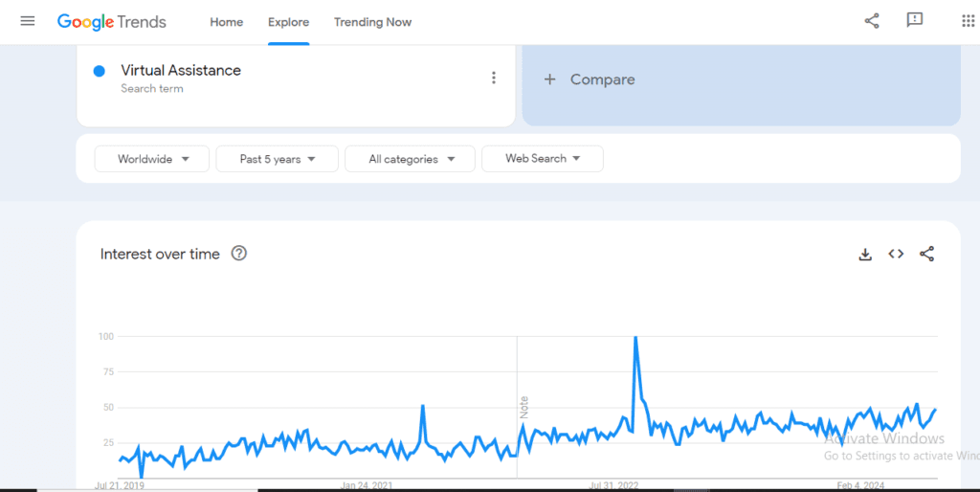
Task: Select the Explore tab
Action: 288,22
